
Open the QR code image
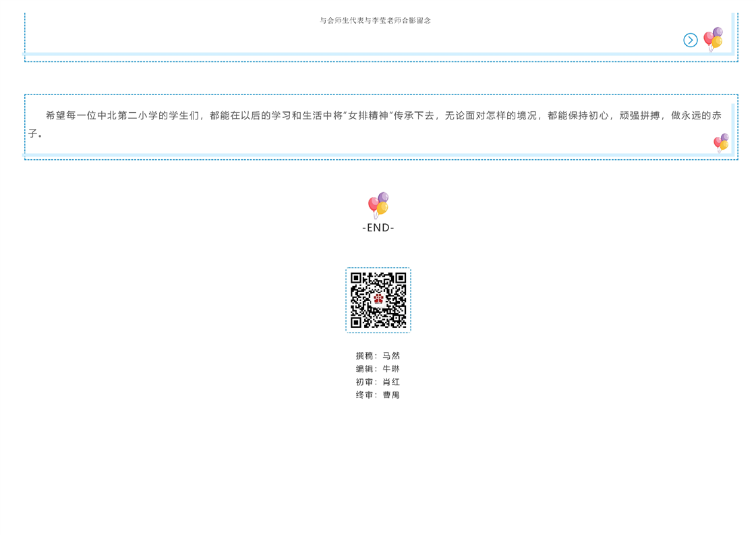378,300
